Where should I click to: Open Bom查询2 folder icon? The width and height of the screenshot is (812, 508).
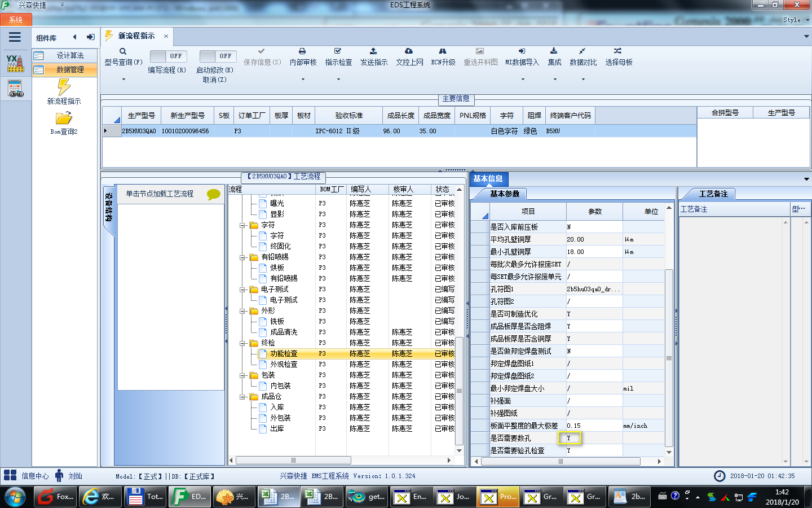coord(64,118)
